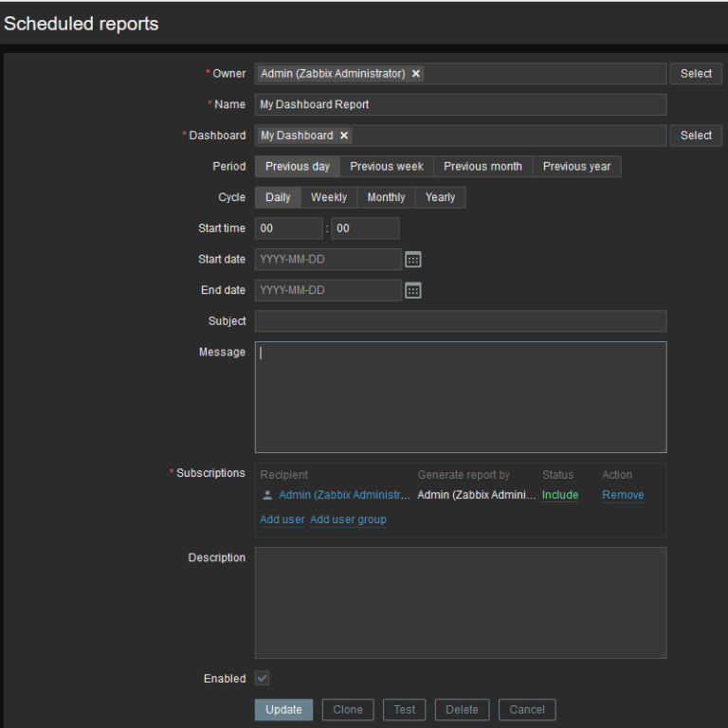Remove My Dashboard tag from Dashboard
The width and height of the screenshot is (728, 728).
(344, 136)
